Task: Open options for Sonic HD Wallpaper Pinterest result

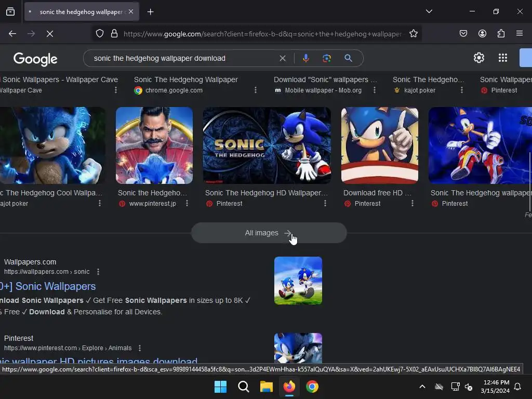Action: point(325,203)
